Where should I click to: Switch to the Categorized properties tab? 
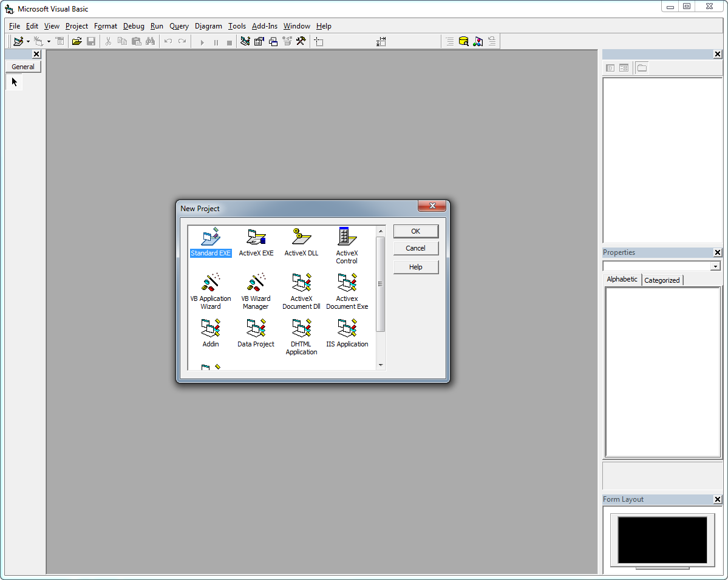tap(662, 280)
